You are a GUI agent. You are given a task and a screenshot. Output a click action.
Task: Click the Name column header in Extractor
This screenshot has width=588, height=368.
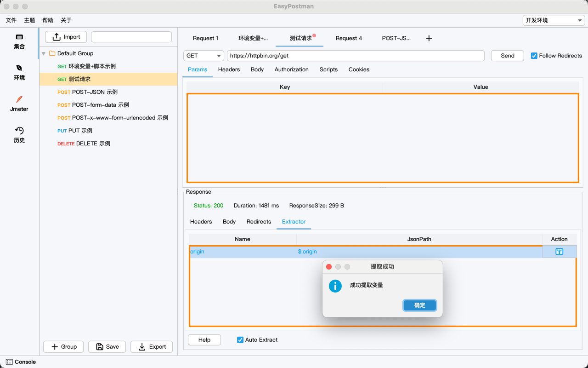pos(243,239)
